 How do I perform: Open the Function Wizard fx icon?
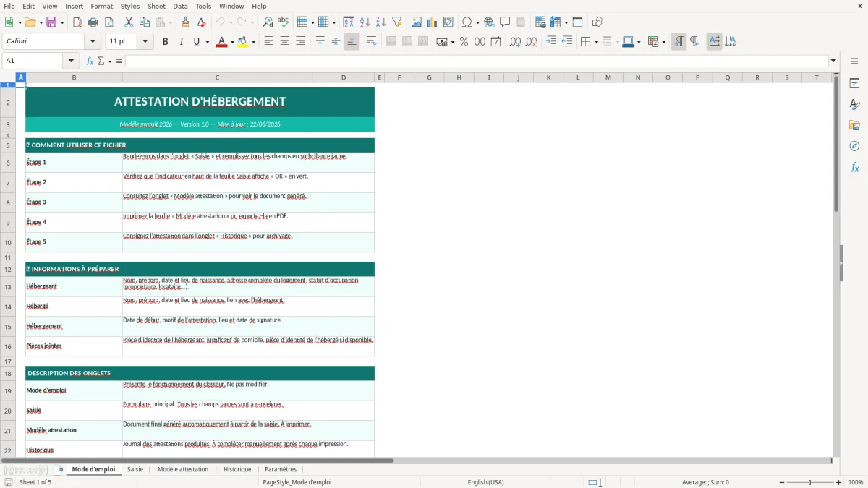pos(90,61)
